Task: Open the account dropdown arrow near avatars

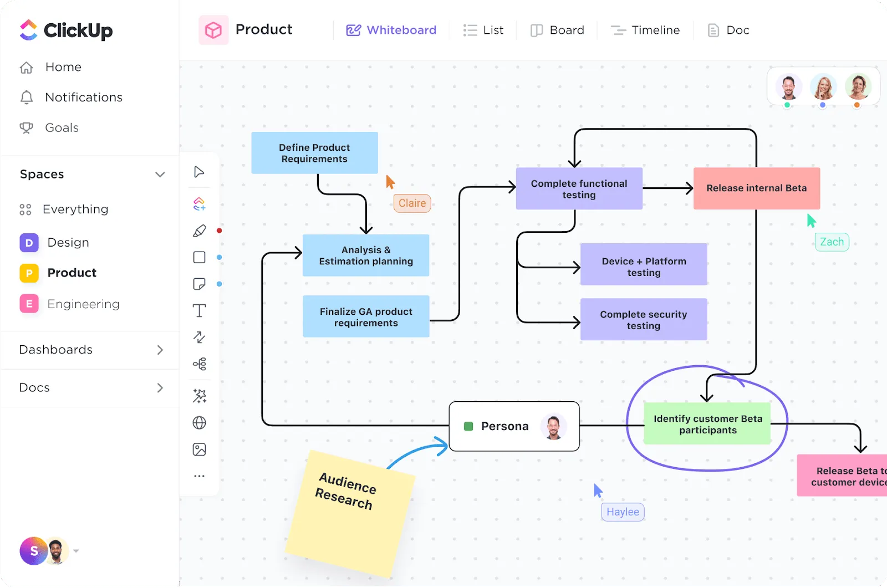Action: (76, 551)
